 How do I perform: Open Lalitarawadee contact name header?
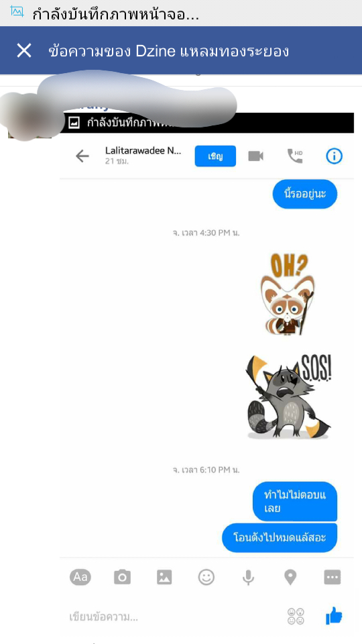[x=143, y=151]
